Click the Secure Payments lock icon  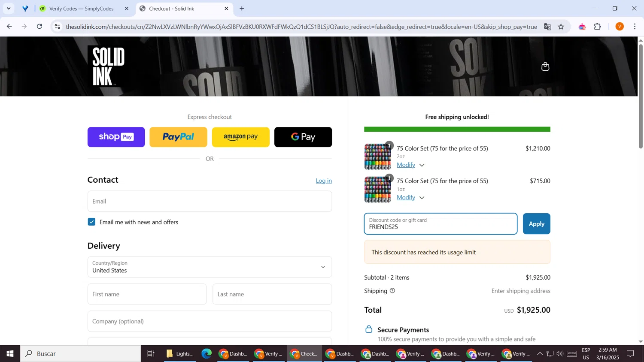(369, 329)
